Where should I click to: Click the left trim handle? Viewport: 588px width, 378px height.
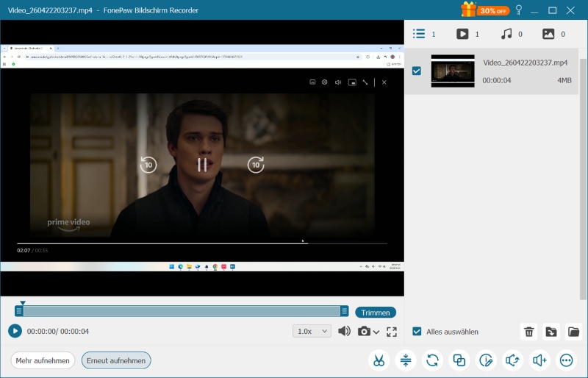click(19, 311)
